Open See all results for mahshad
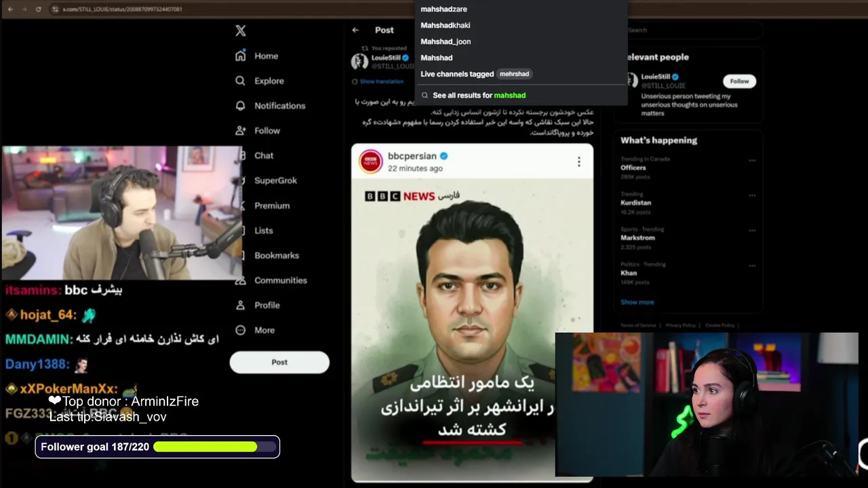This screenshot has width=868, height=488. pos(479,96)
